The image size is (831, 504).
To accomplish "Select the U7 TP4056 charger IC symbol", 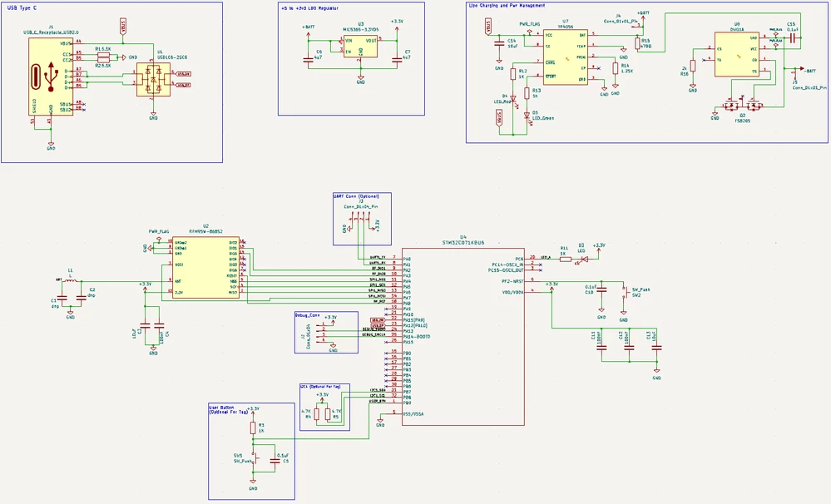I will (566, 57).
